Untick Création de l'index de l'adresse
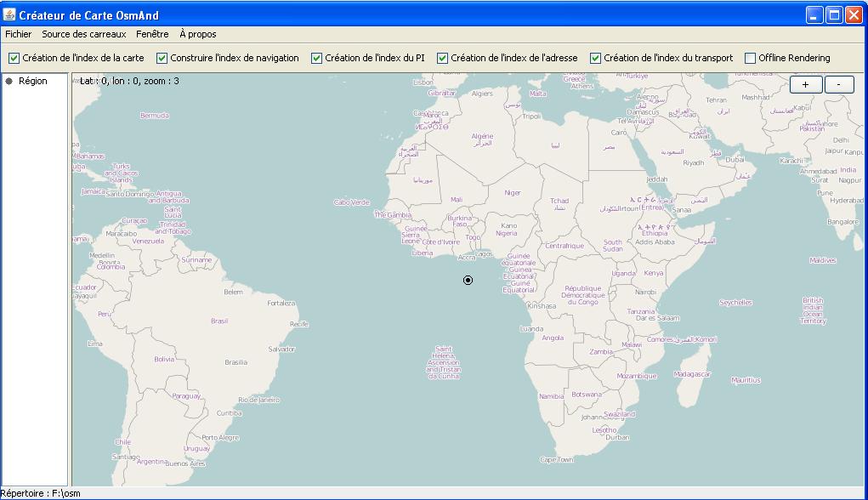 442,58
